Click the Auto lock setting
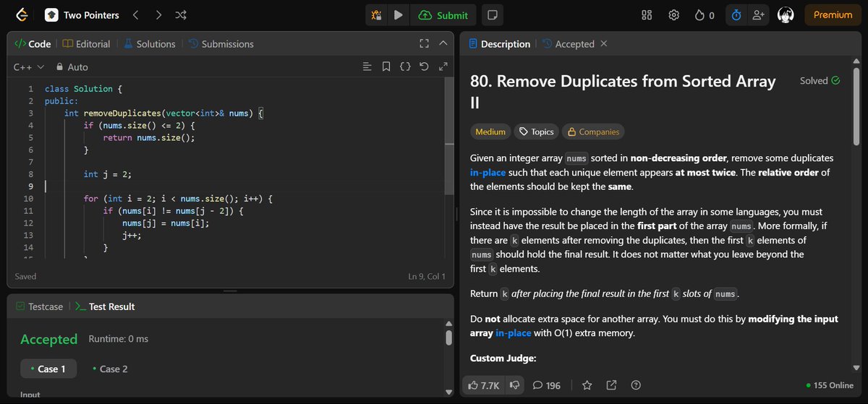Viewport: 868px width, 404px height. pyautogui.click(x=72, y=67)
